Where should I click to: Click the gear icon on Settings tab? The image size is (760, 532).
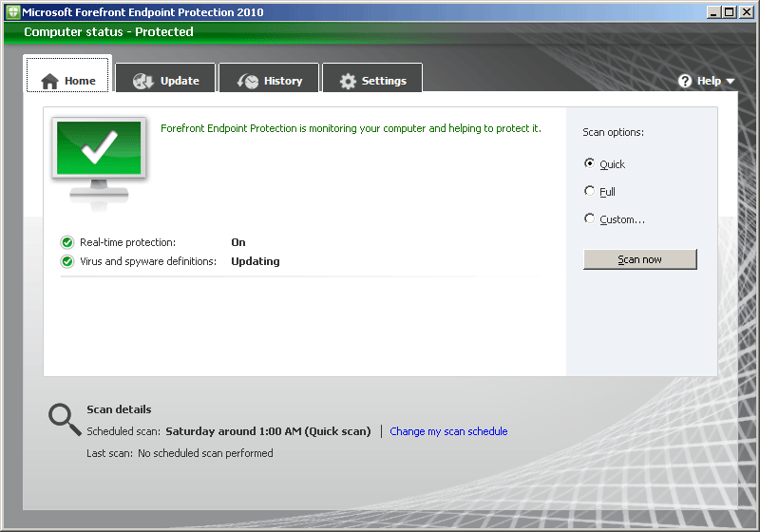pos(348,81)
